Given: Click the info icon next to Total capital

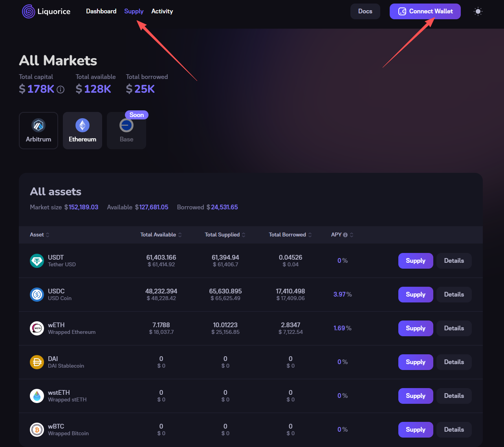Looking at the screenshot, I should (60, 90).
